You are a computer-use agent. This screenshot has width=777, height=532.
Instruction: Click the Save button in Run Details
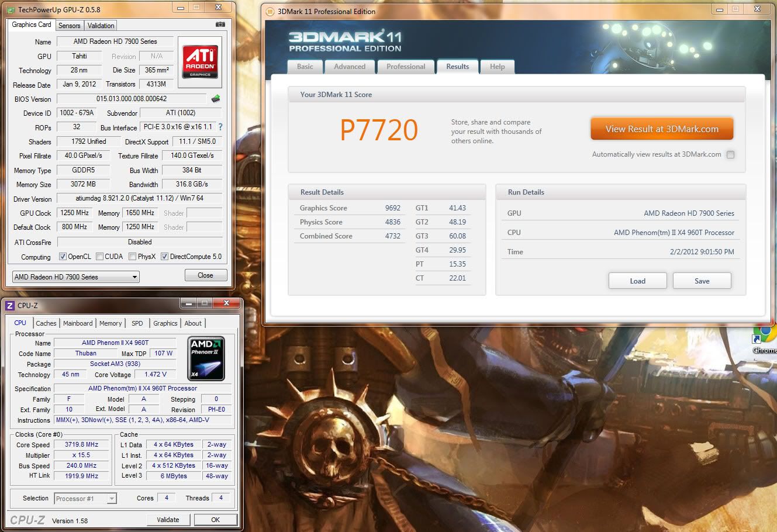tap(702, 281)
